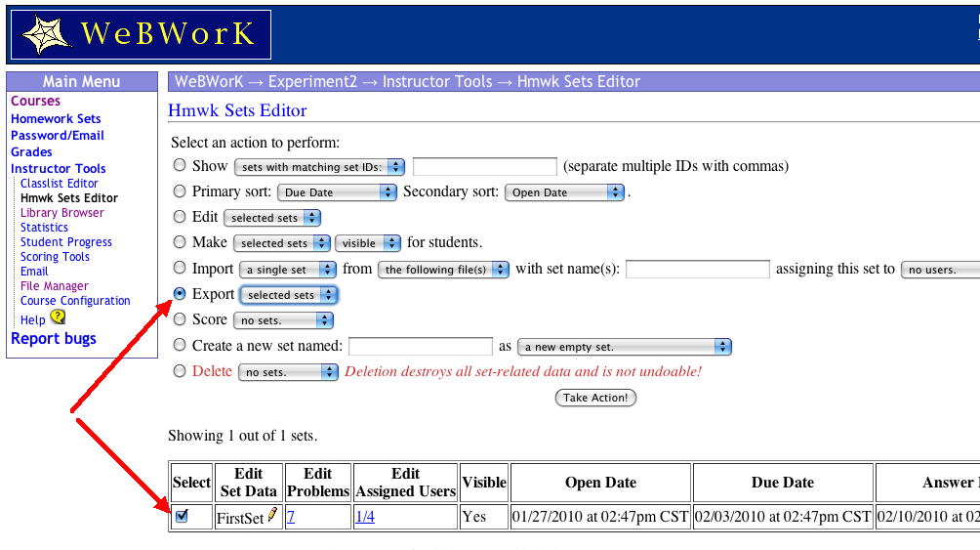Open the Make 'selected sets' dropdown

282,243
